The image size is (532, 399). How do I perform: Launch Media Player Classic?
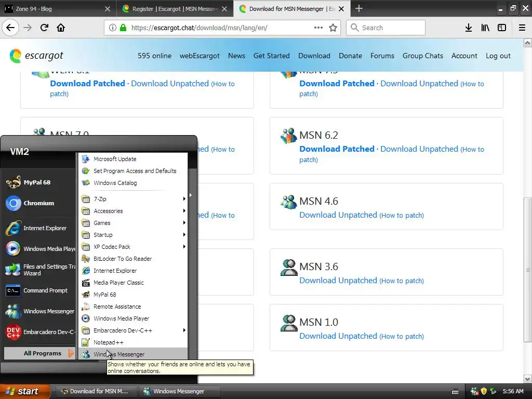coord(133,283)
